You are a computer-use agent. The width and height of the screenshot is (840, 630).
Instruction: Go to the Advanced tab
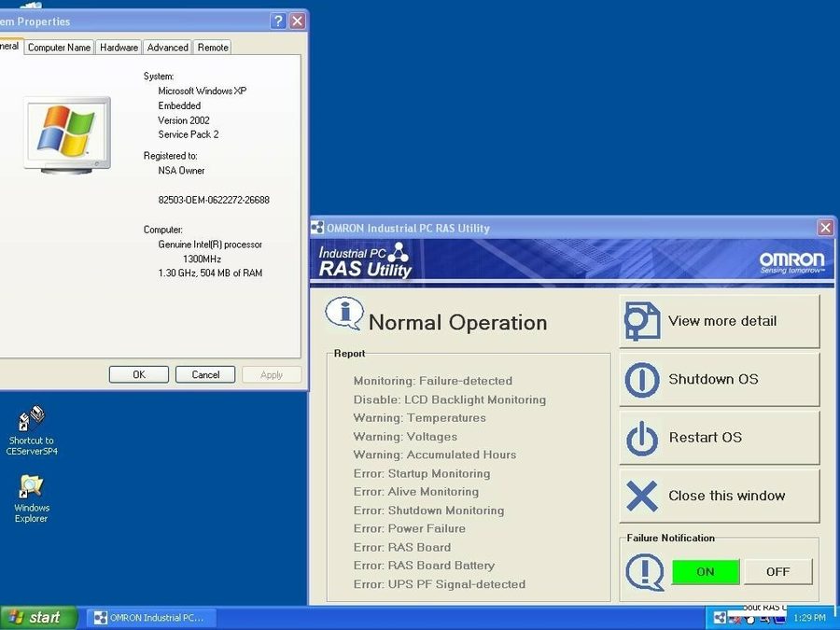[168, 48]
